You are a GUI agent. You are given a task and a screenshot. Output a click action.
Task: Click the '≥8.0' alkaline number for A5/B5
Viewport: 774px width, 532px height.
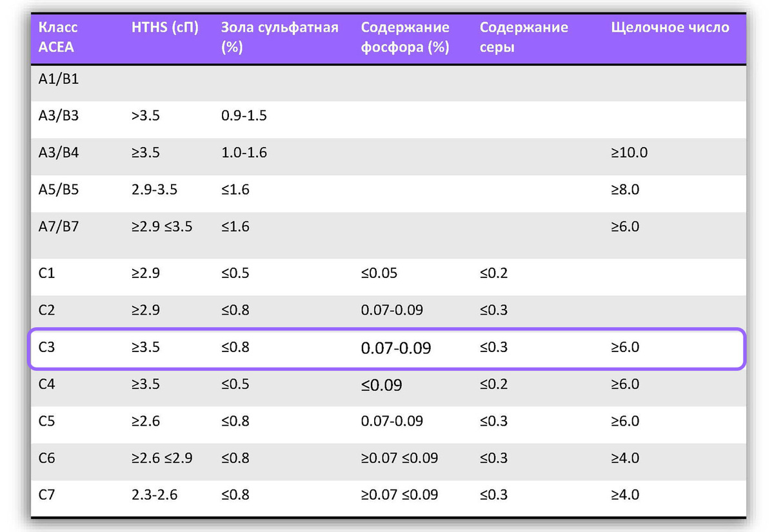tap(625, 190)
